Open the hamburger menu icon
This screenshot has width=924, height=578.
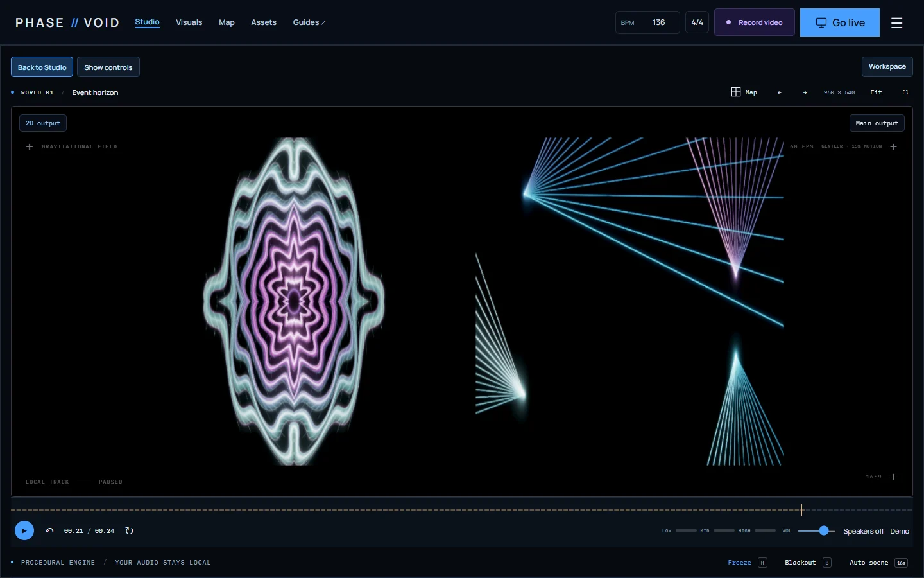896,22
